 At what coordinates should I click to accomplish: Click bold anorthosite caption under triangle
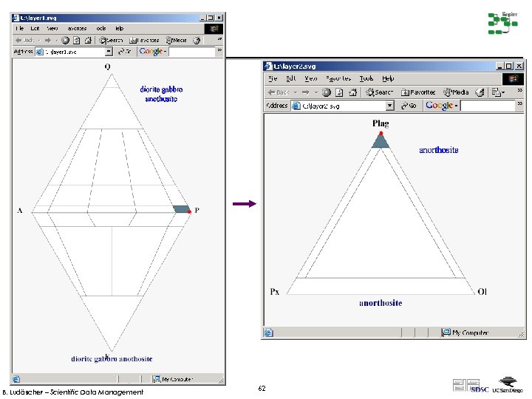pos(381,303)
